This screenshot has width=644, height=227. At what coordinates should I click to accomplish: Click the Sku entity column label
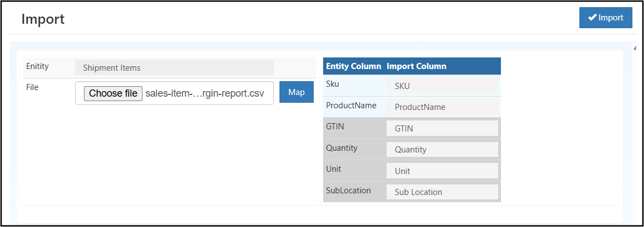333,84
